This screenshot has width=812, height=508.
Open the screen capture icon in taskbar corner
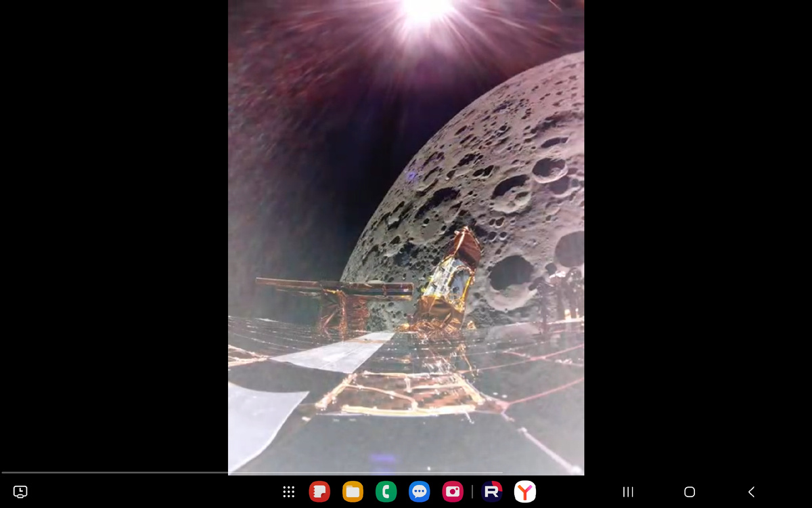pyautogui.click(x=20, y=492)
